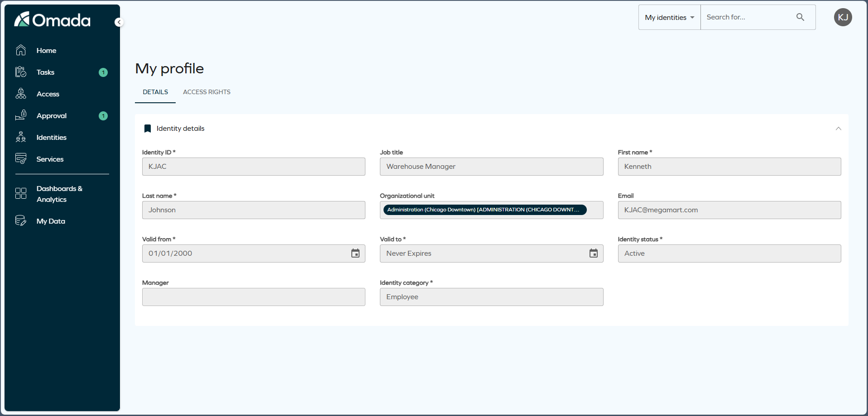The image size is (868, 416).
Task: Click the green badge next to Approval
Action: (x=103, y=116)
